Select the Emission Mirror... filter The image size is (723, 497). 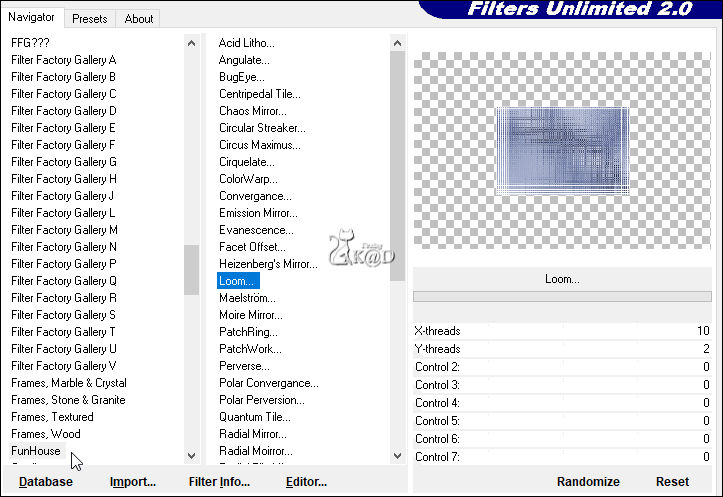click(x=258, y=213)
